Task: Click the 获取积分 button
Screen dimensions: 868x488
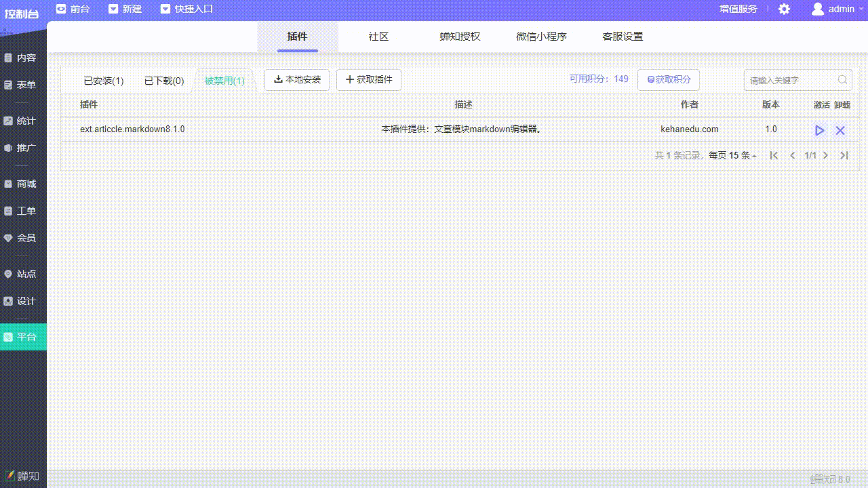Action: (669, 80)
